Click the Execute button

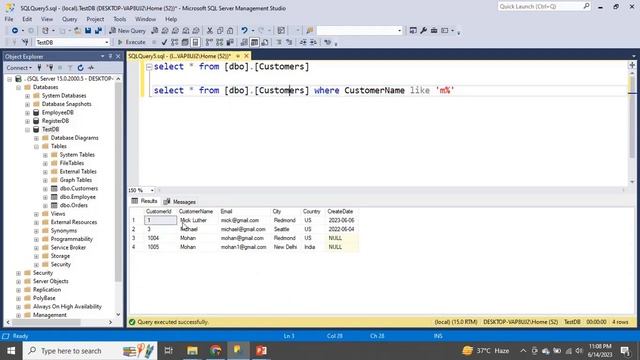[131, 42]
